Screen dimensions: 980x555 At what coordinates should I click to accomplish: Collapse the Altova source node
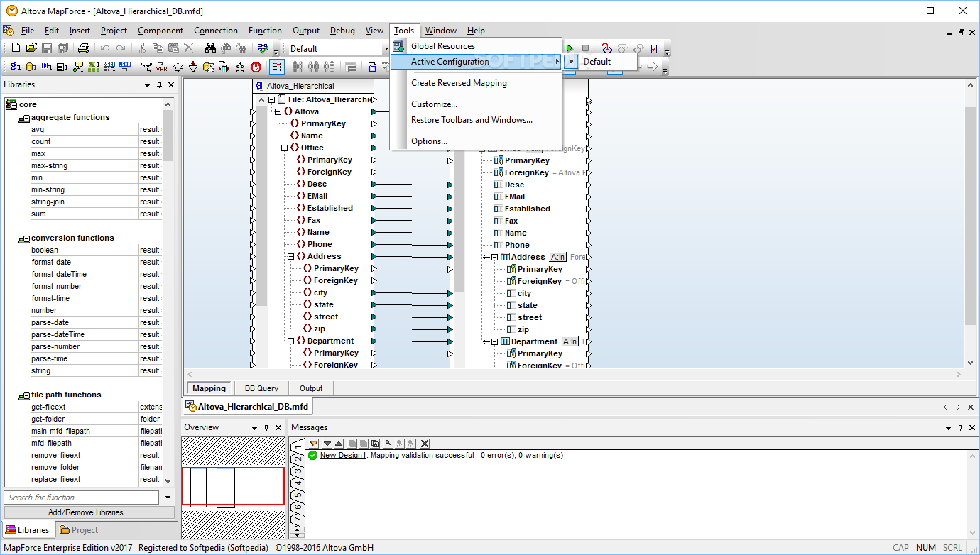coord(278,111)
